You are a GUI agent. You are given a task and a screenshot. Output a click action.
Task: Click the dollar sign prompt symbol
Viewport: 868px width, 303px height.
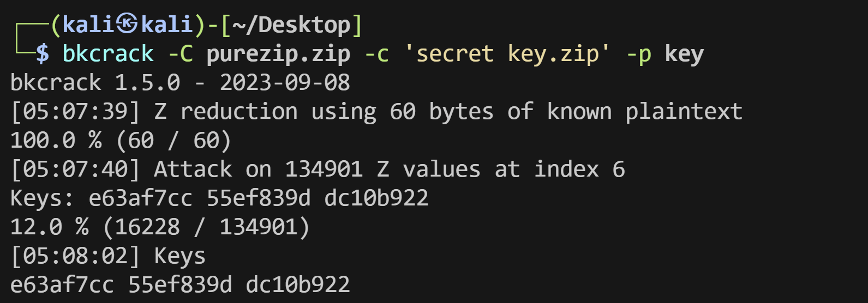[x=43, y=53]
